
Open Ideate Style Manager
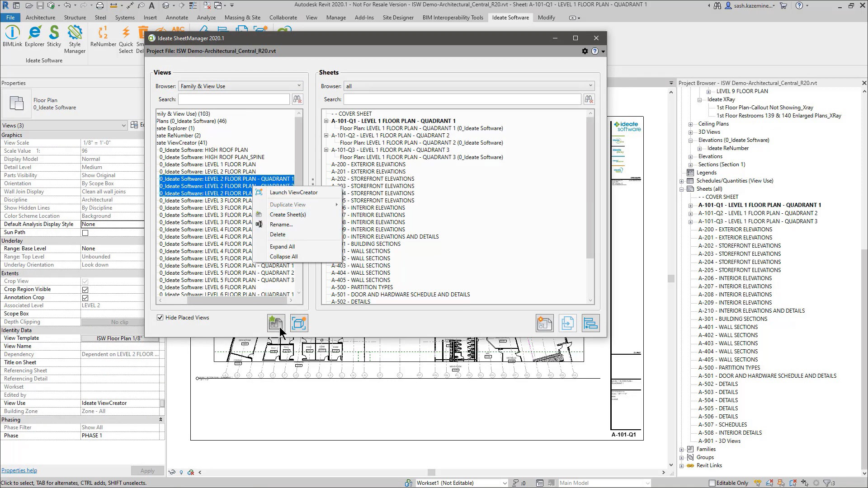[75, 39]
